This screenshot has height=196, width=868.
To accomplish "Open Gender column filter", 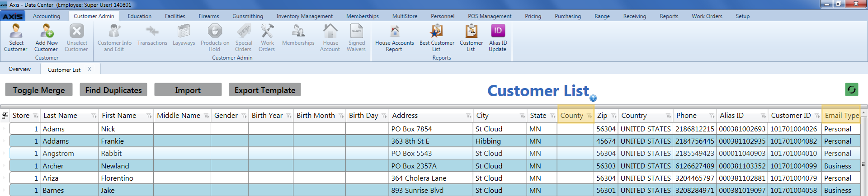I will point(244,116).
